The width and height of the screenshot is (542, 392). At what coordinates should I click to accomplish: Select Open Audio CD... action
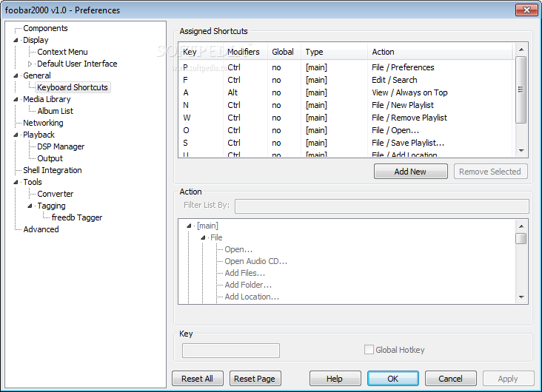[x=255, y=261]
